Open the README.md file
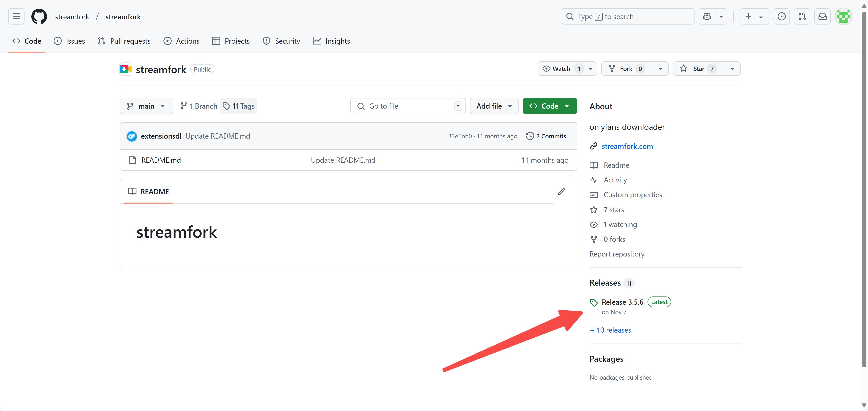868x411 pixels. coord(161,160)
